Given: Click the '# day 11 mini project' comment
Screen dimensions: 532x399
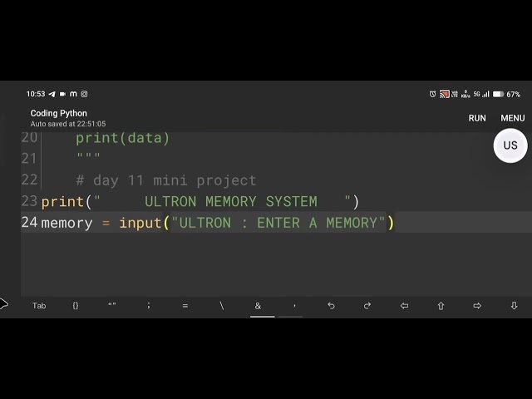Looking at the screenshot, I should click(x=166, y=180).
